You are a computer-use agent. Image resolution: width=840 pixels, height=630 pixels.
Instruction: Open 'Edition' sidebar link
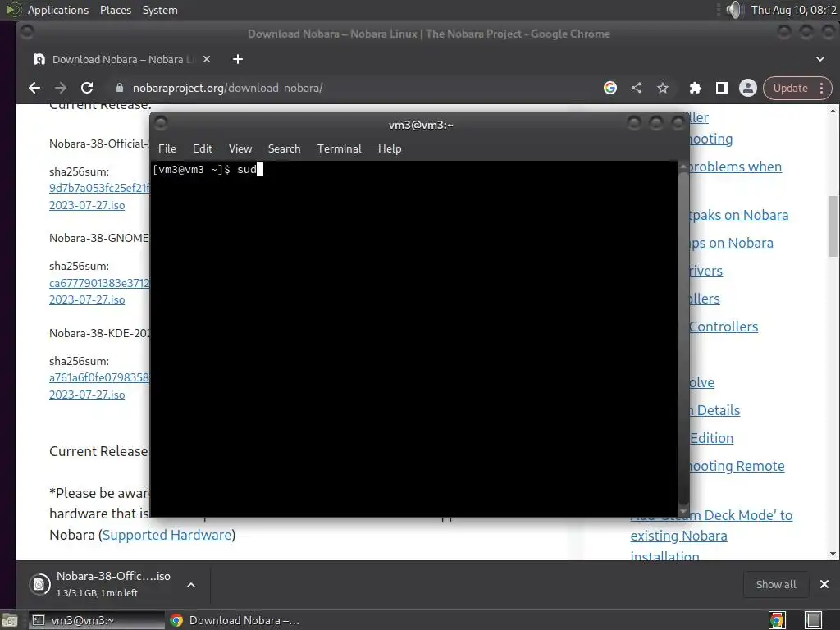click(711, 438)
